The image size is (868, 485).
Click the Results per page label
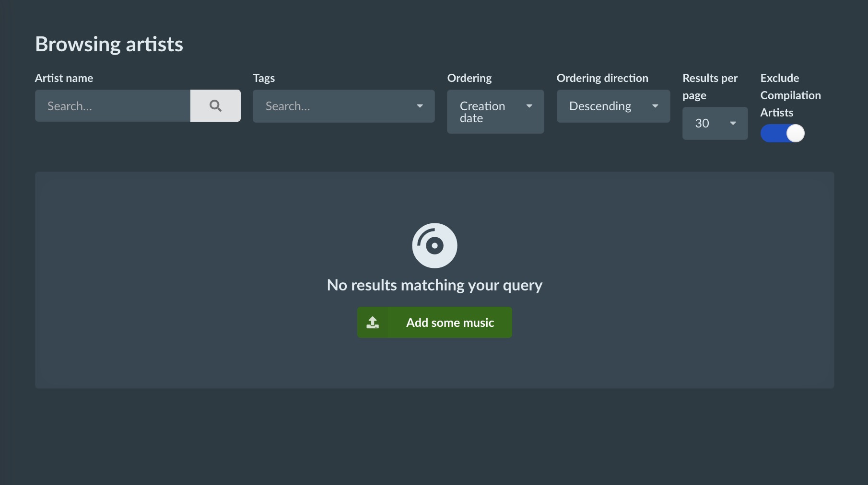click(x=710, y=86)
